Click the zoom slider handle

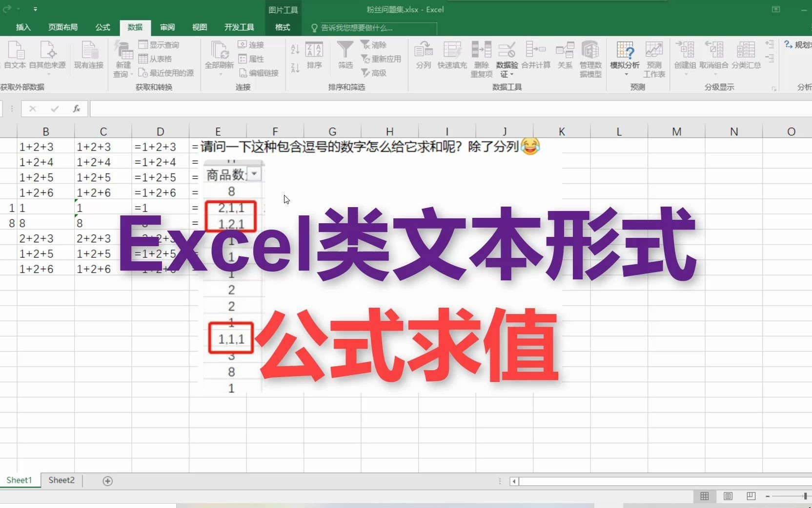(x=805, y=496)
